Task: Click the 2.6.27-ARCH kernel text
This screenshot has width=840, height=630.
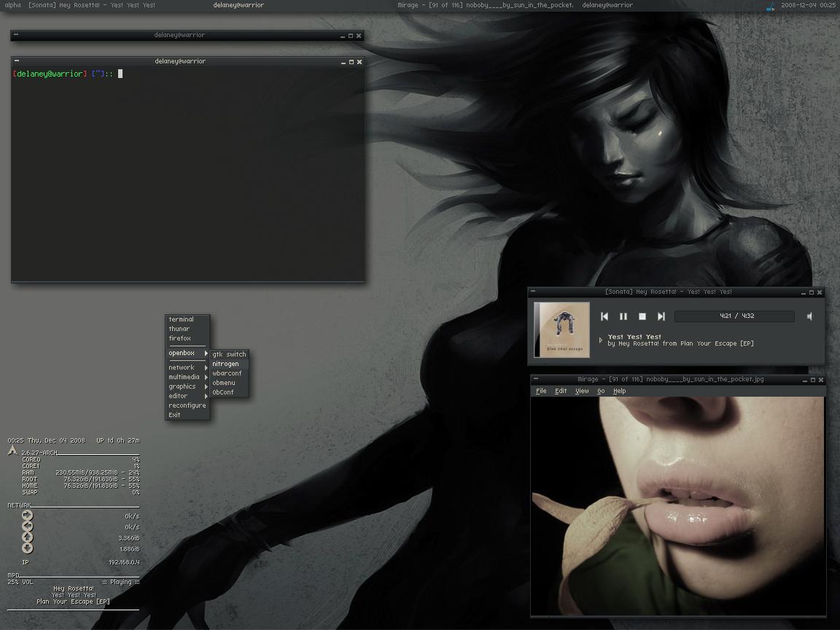Action: 39,454
